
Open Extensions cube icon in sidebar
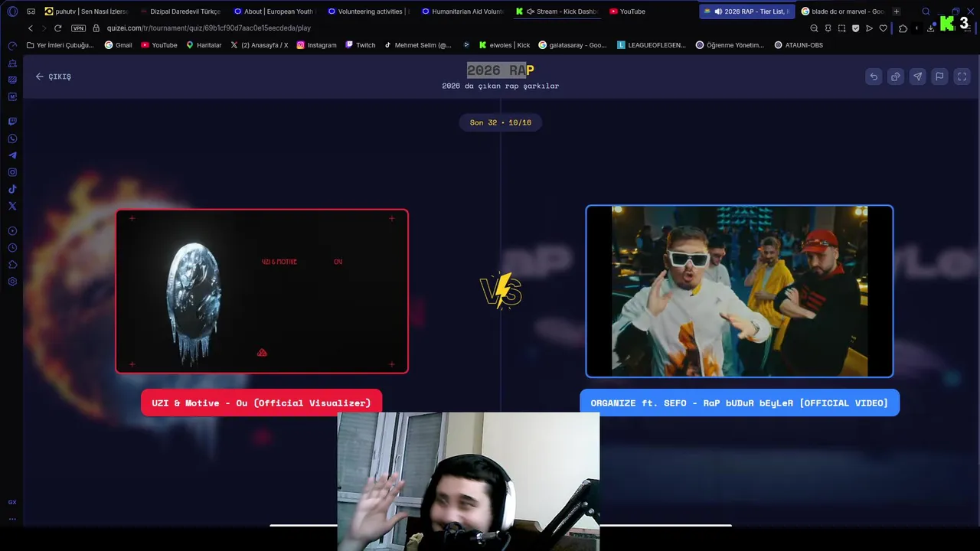[12, 265]
